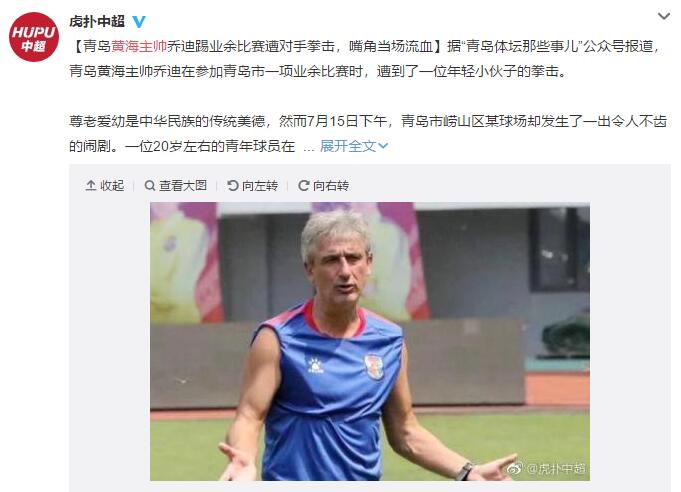
Task: Click the clockwise rotate icon
Action: [304, 186]
